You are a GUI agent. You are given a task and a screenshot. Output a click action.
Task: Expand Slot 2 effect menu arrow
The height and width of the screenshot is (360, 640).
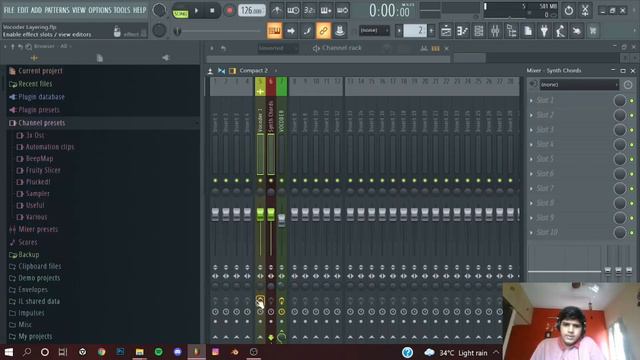click(531, 115)
